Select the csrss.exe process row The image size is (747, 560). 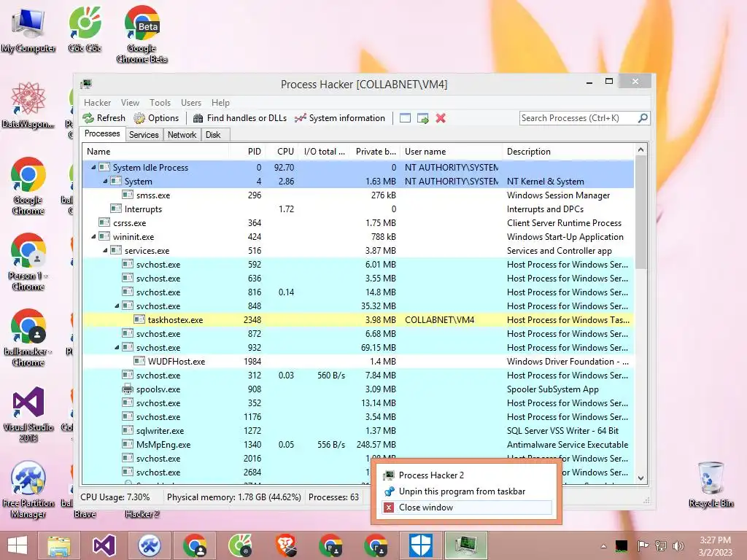pos(358,223)
